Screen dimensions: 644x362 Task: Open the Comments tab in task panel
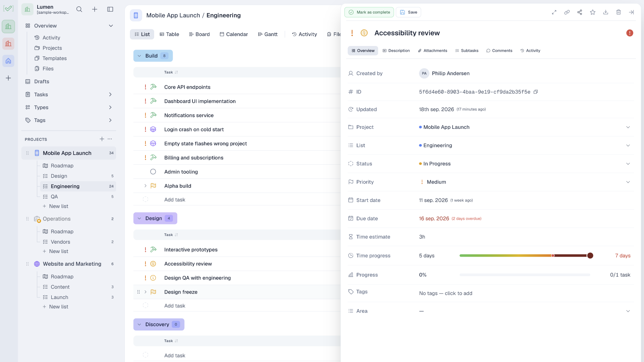point(499,51)
